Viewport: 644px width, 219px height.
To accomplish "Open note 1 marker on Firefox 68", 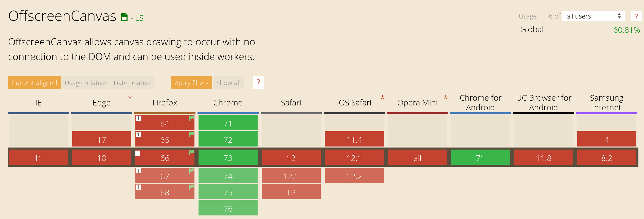I will coord(138,187).
